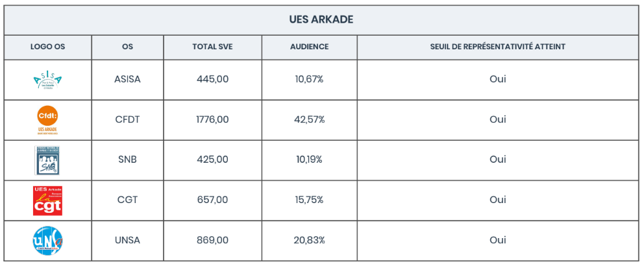
Task: Click the SEUIL DE REPRÉSENTATIVITÉ ATTEINT header
Action: (497, 47)
